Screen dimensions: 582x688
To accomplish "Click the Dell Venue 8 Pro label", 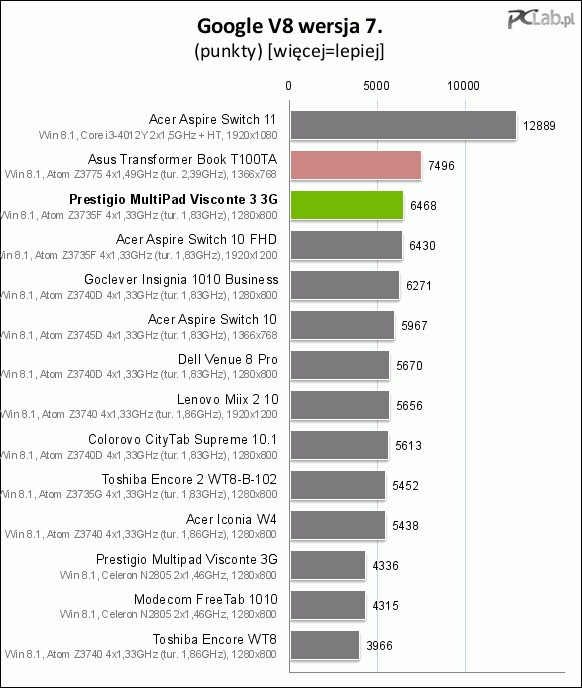I will coord(227,359).
